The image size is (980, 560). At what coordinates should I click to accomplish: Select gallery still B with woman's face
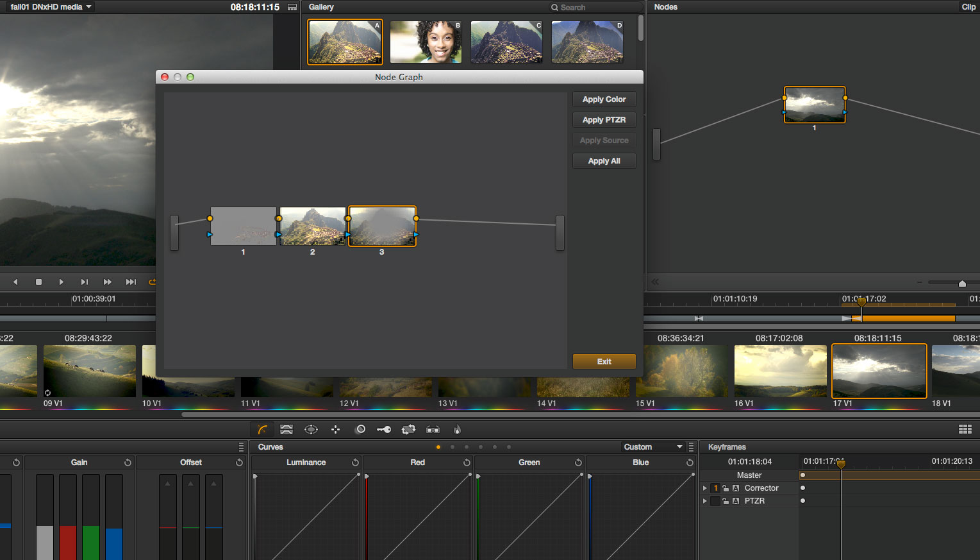426,42
